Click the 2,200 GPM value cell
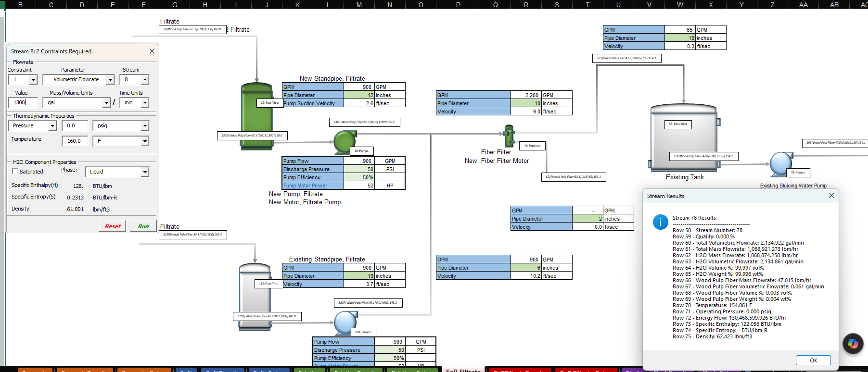The height and width of the screenshot is (372, 868). click(x=526, y=95)
